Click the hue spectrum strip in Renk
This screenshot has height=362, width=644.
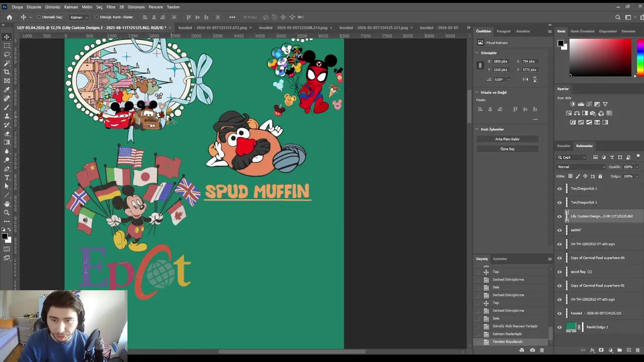coord(640,58)
